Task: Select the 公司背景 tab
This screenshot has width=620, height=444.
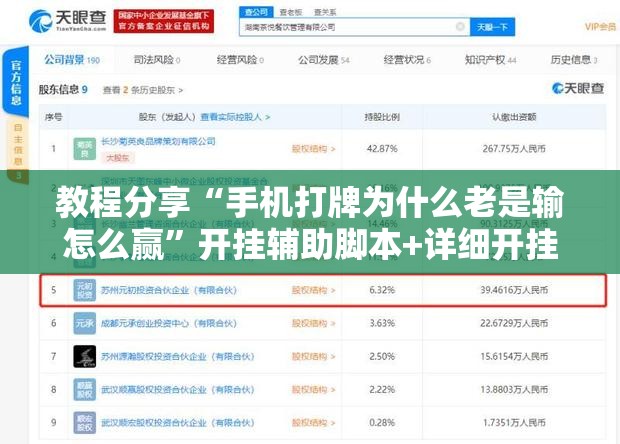Action: pyautogui.click(x=72, y=60)
